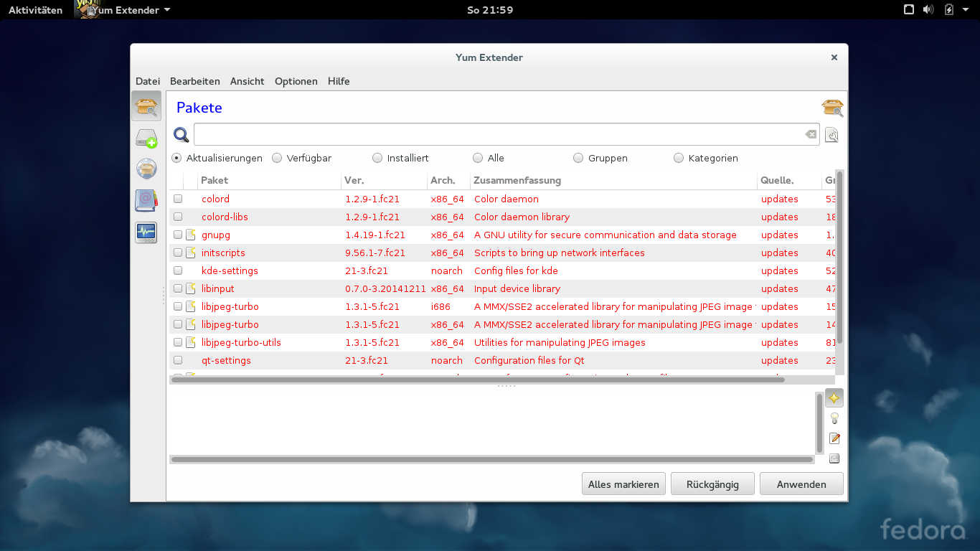Open the battery indicator in the top bar
The height and width of the screenshot is (551, 980).
tap(948, 9)
